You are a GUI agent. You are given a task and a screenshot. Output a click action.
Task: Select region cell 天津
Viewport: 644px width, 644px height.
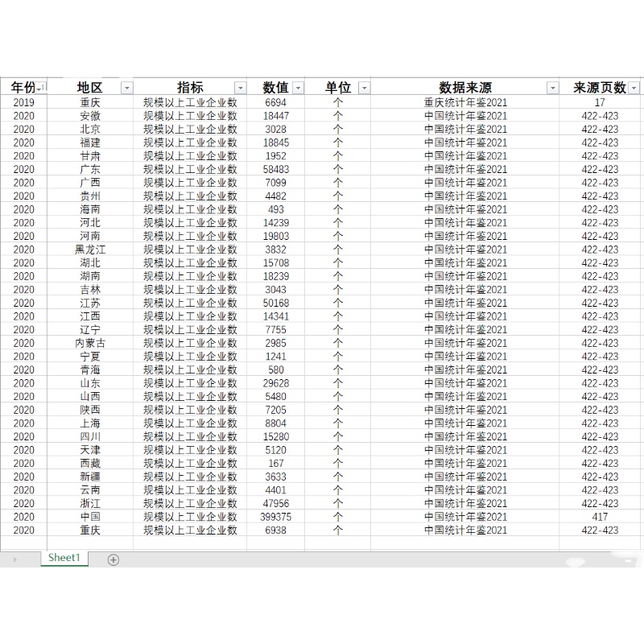point(90,450)
